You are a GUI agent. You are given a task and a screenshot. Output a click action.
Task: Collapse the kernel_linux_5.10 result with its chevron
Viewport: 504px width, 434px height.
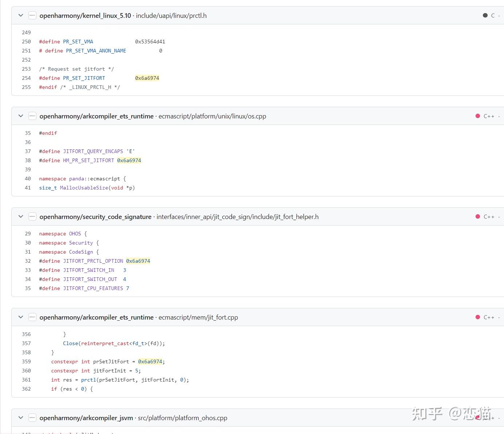(21, 15)
